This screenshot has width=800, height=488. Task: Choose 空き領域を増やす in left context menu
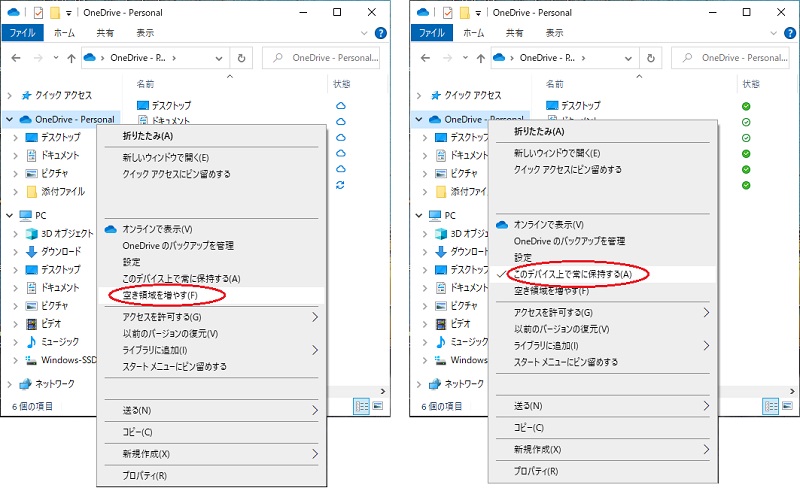(x=160, y=295)
